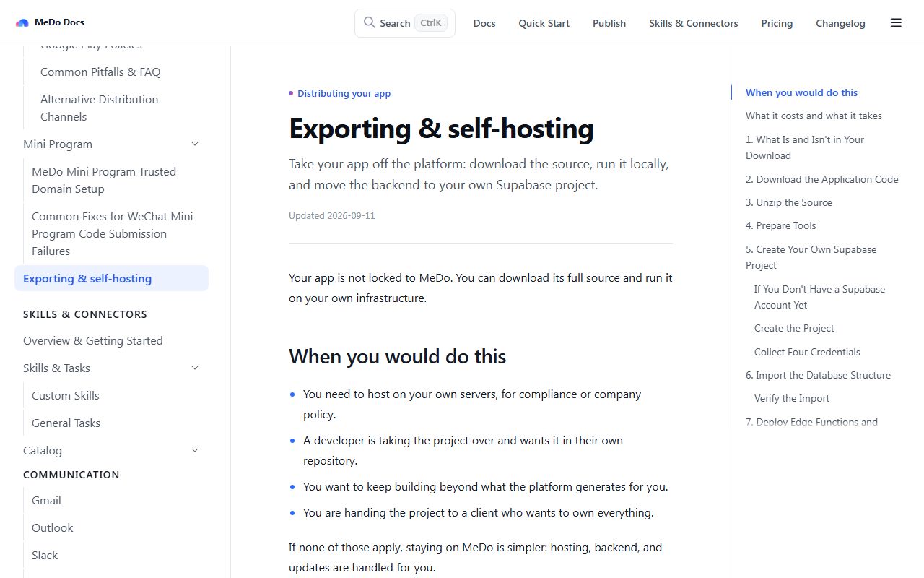Click the 'When you would do this' heading
Screen dimensions: 924x578
point(397,357)
